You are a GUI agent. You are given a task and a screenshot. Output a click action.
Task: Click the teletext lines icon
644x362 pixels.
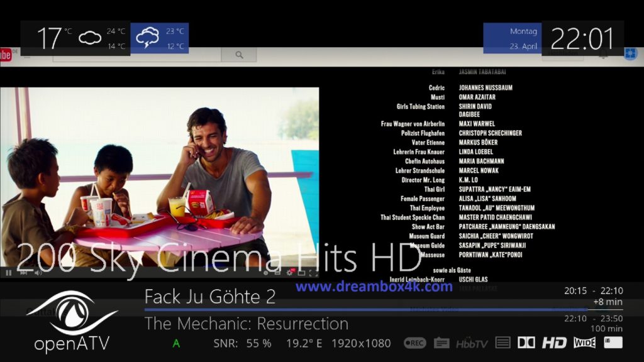click(502, 343)
